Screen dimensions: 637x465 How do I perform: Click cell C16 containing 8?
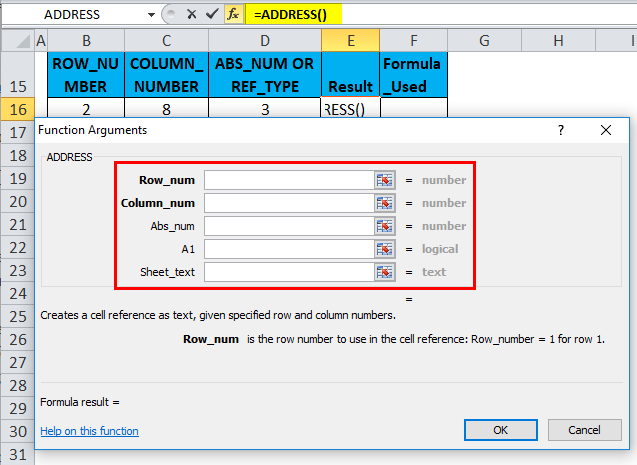167,109
